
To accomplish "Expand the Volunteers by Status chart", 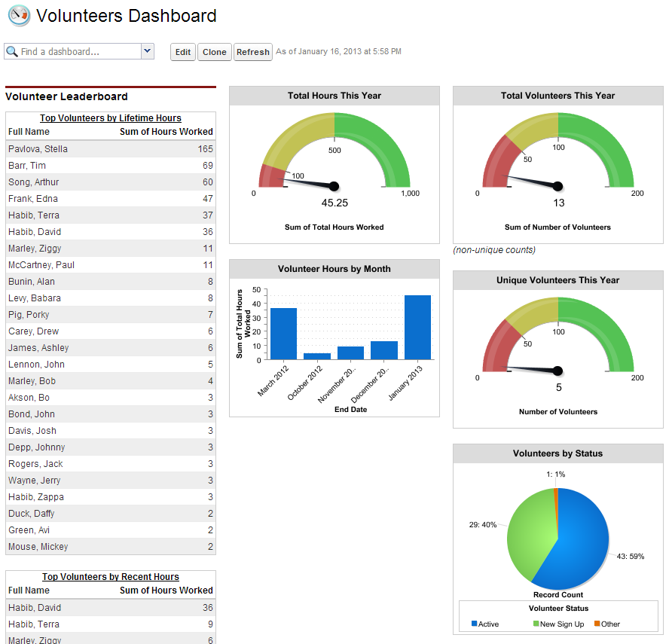I will [x=557, y=453].
